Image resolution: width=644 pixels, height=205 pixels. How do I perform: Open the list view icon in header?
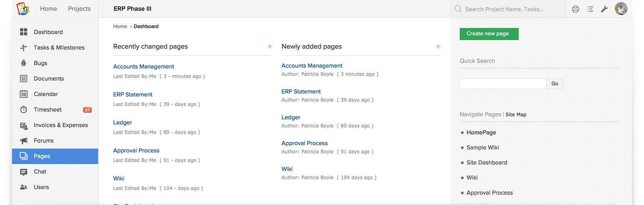point(590,9)
